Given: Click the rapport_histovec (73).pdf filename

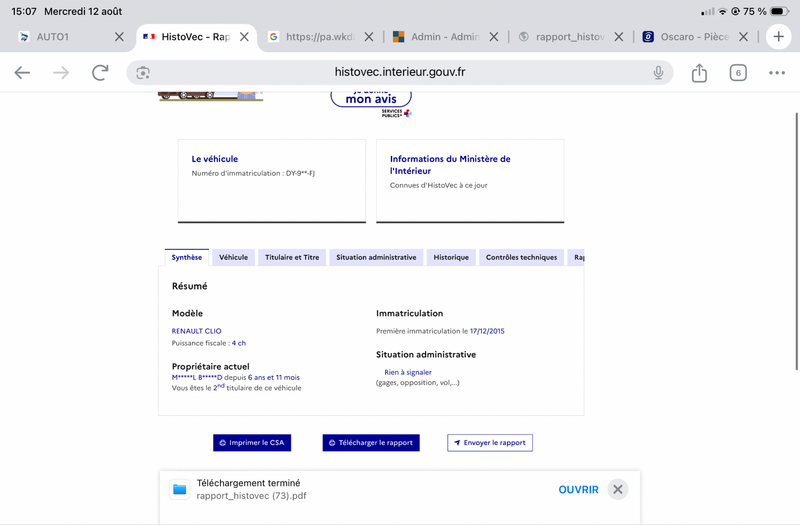Looking at the screenshot, I should pyautogui.click(x=252, y=496).
